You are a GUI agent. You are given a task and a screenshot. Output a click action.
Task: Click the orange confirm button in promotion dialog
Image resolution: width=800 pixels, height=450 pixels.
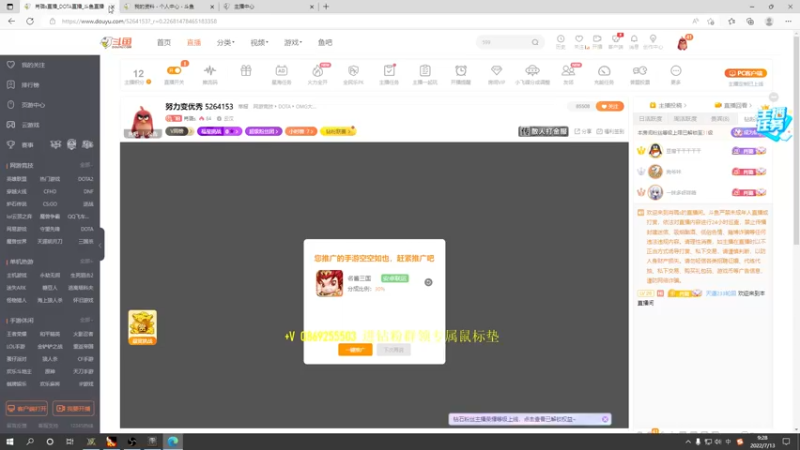tap(355, 349)
